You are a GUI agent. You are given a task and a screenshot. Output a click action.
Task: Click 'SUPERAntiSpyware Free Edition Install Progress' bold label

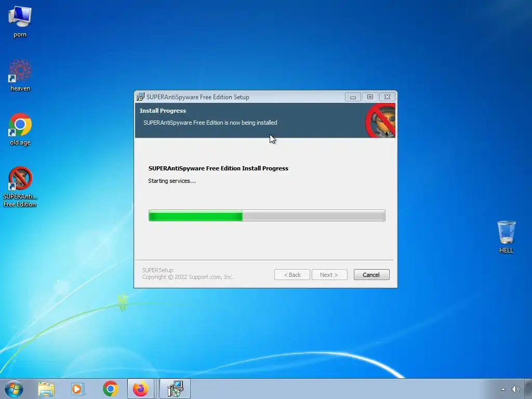coord(218,168)
